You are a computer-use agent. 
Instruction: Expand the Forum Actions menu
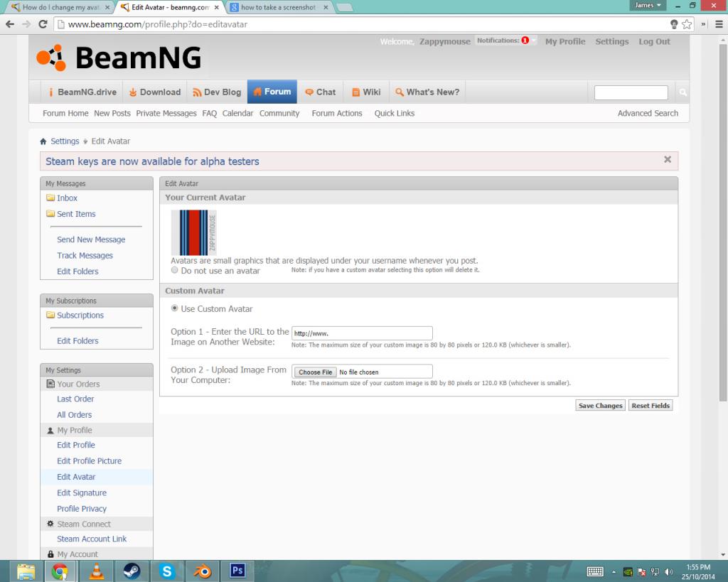[x=337, y=113]
